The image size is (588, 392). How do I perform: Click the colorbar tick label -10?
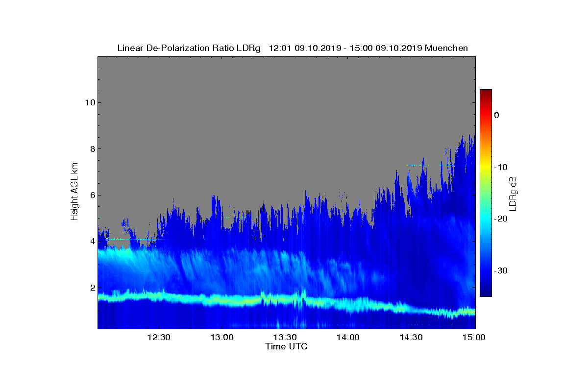coord(500,167)
